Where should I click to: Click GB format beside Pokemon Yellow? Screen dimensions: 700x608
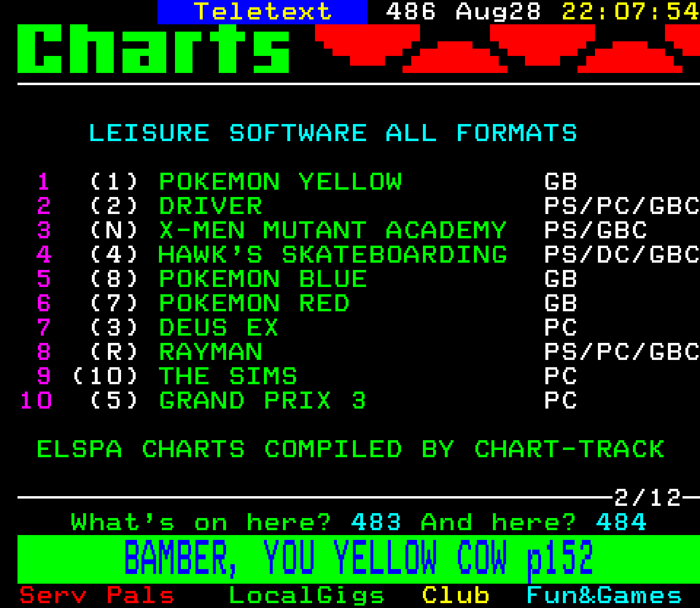click(560, 182)
